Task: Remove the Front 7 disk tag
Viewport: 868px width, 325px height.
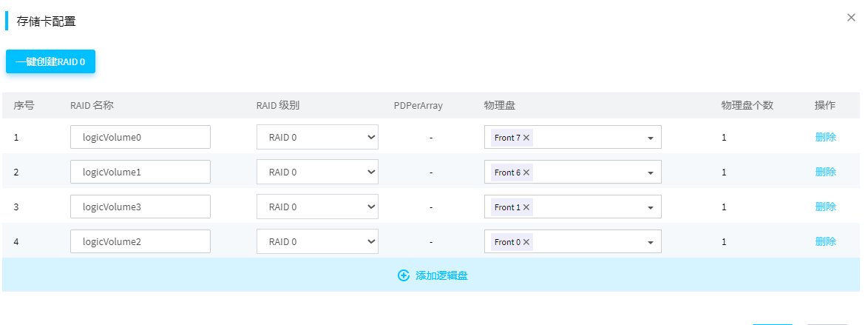Action: click(526, 138)
